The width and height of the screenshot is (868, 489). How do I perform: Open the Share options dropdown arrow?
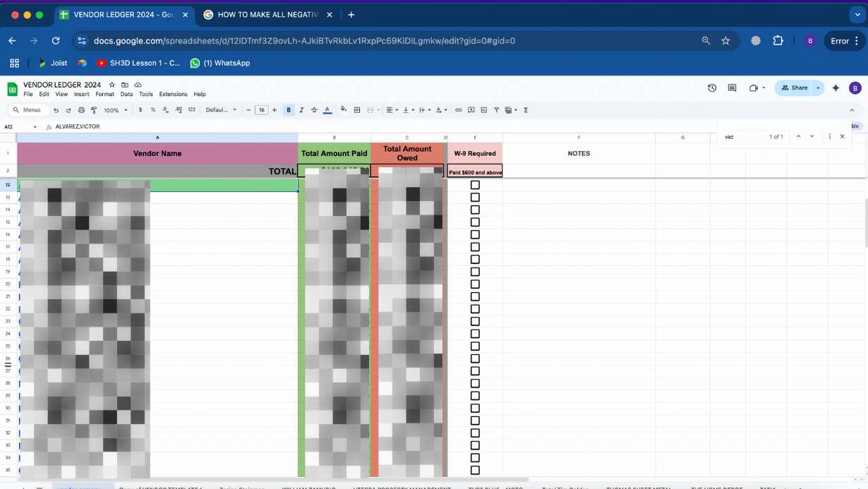818,88
